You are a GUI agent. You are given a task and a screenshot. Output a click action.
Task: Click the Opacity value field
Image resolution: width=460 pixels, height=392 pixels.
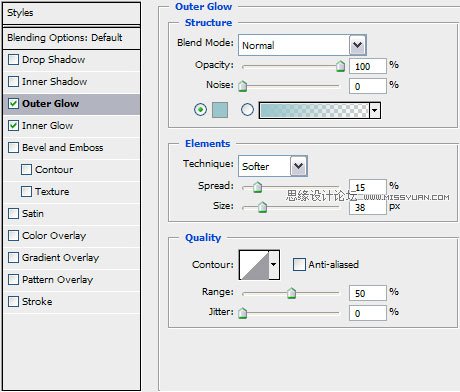coord(368,66)
